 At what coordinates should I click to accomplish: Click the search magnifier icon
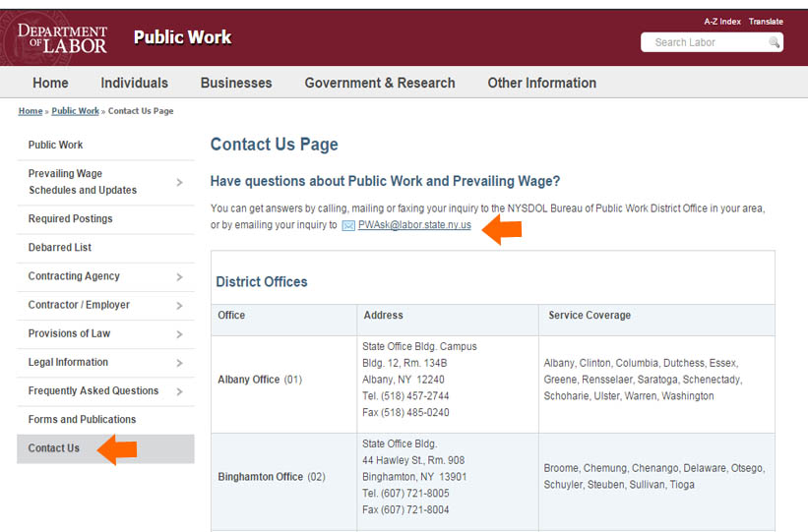[x=775, y=42]
